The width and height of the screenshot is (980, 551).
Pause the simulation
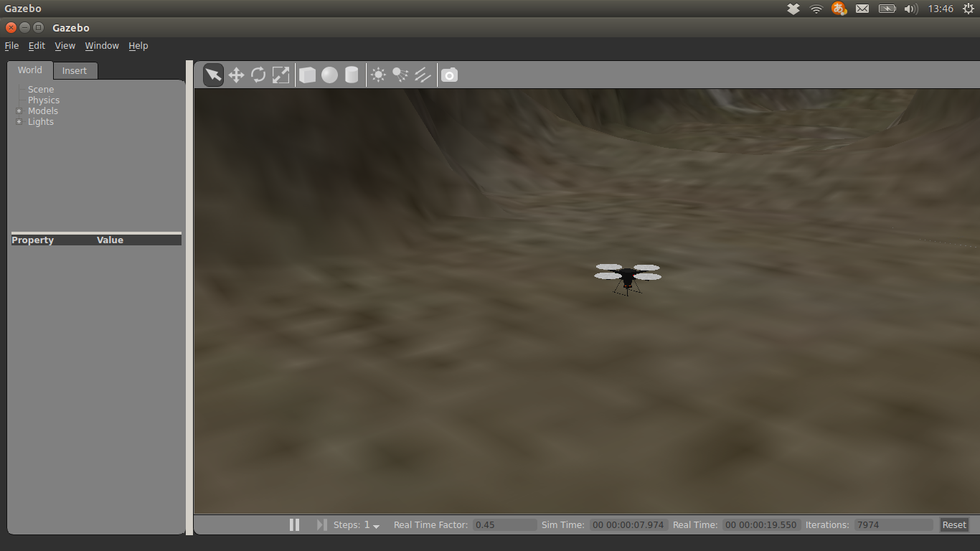tap(294, 524)
